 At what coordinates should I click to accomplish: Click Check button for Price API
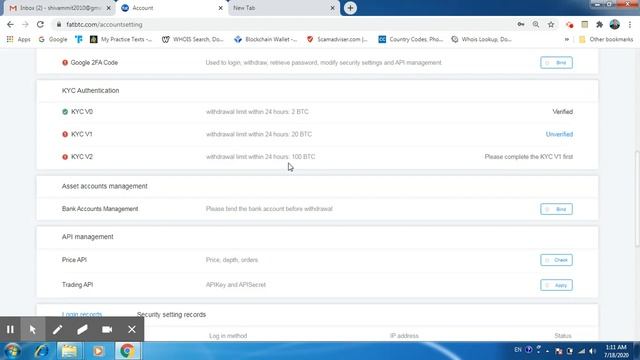click(x=556, y=260)
